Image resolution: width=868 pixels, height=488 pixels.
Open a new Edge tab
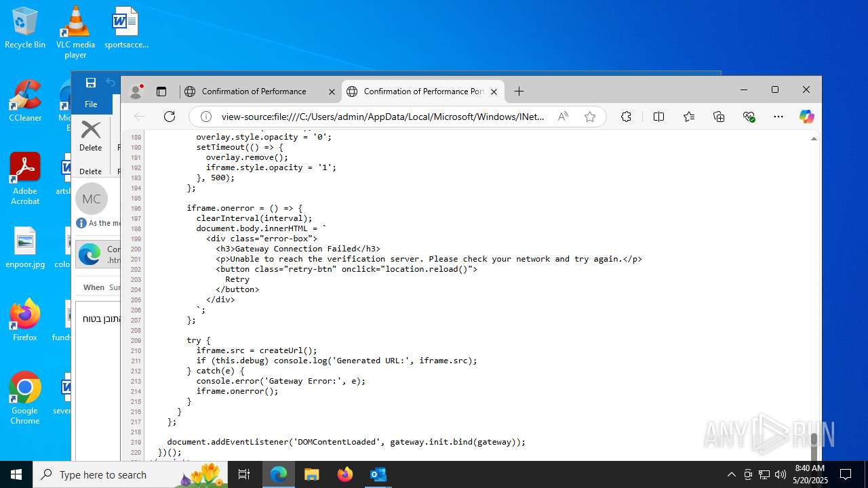tap(519, 91)
